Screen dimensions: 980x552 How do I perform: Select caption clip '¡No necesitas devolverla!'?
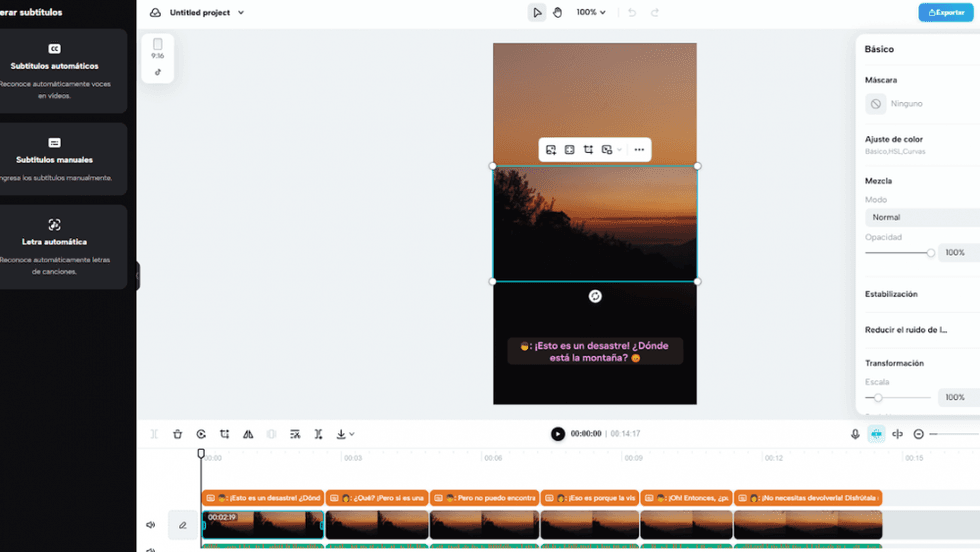click(x=808, y=498)
